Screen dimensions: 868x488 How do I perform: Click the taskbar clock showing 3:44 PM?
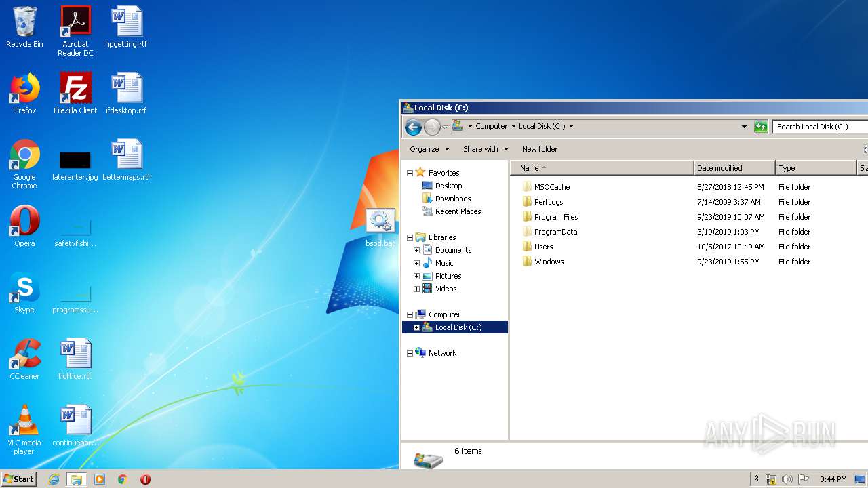[833, 479]
